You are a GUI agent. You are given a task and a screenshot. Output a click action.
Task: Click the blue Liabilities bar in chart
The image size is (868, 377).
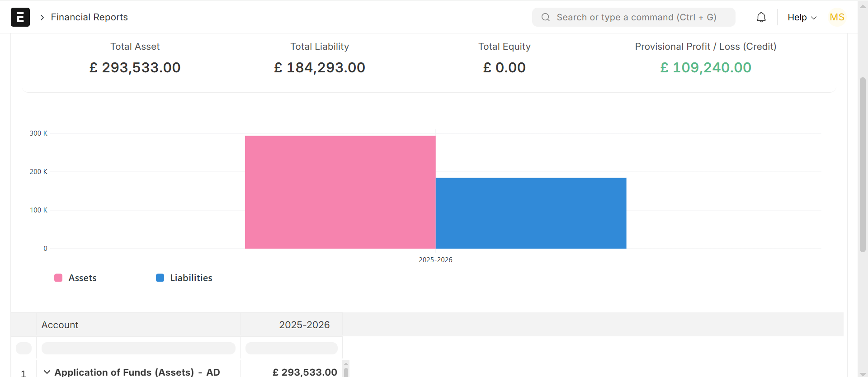pyautogui.click(x=531, y=213)
